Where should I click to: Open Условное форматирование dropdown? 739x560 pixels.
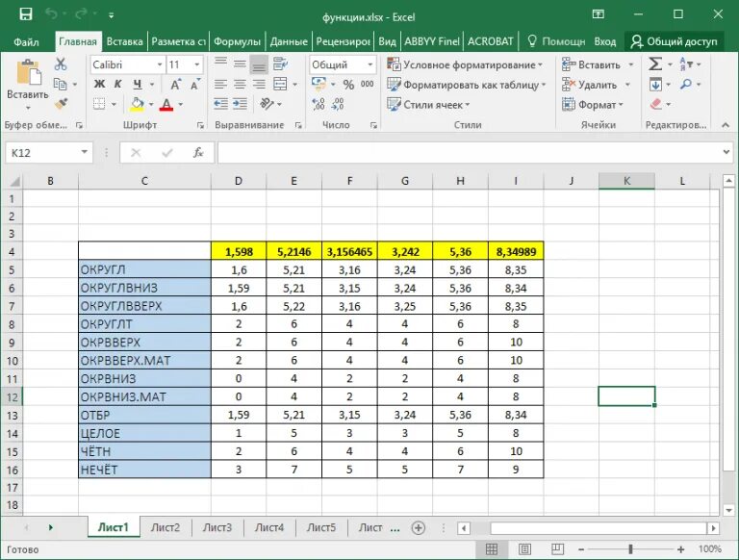pos(465,64)
